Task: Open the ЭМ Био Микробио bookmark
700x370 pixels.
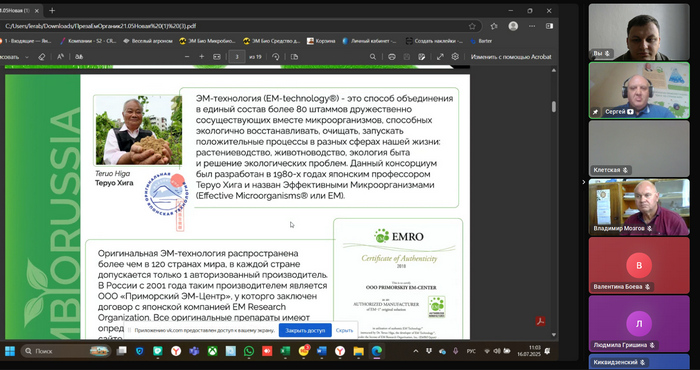Action: [207, 41]
